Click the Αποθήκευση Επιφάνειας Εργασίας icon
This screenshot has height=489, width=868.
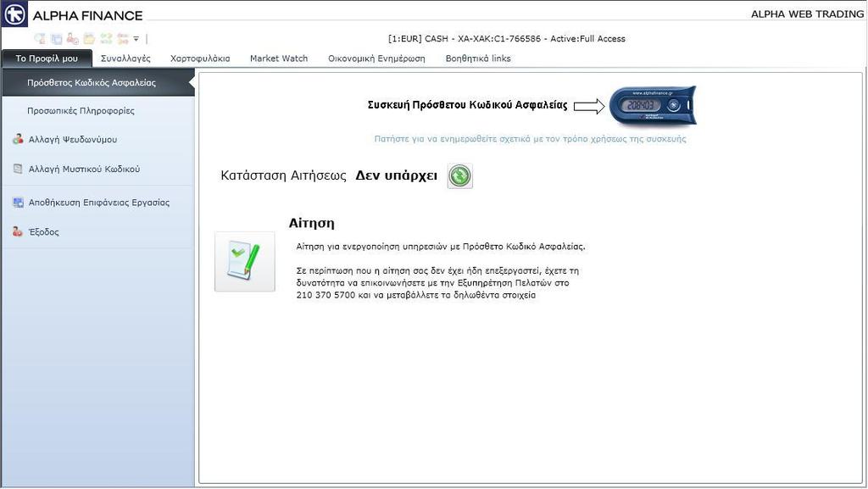click(18, 203)
